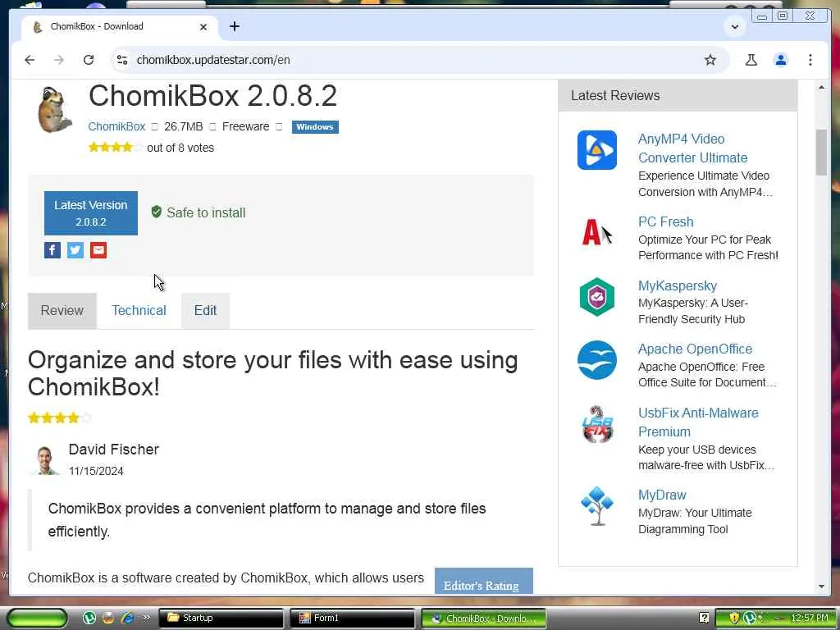Open a new browser tab
The width and height of the screenshot is (840, 630).
[235, 26]
